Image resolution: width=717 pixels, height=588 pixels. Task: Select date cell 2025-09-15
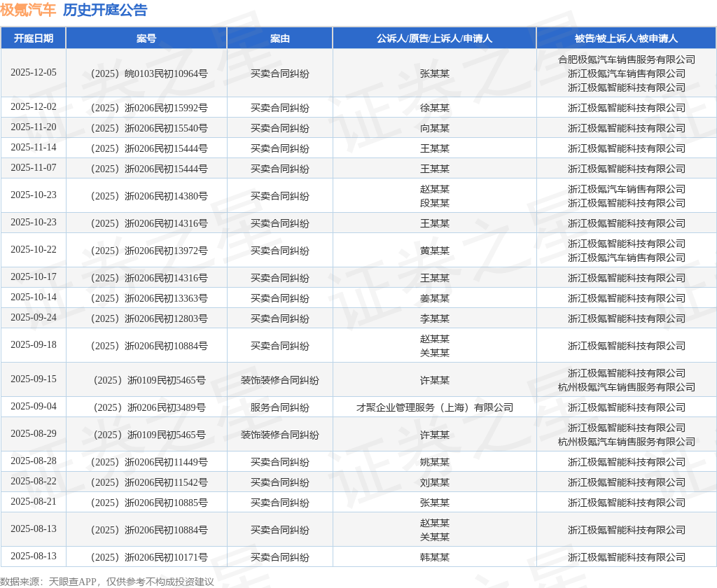[34, 379]
